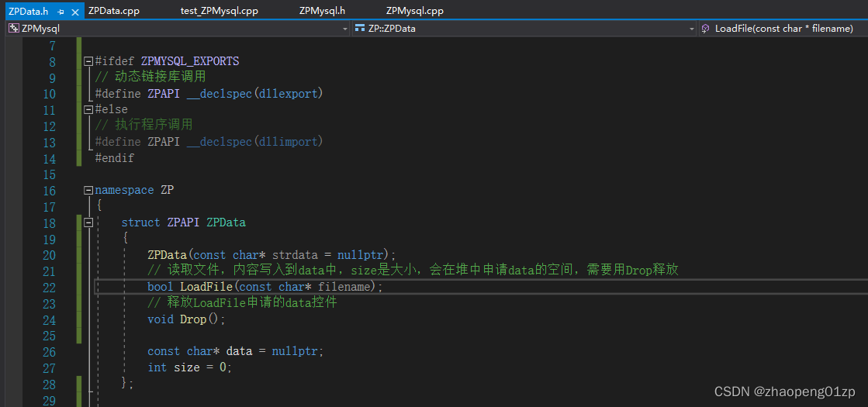Collapse the namespace ZP block
The width and height of the screenshot is (868, 407).
(x=88, y=190)
